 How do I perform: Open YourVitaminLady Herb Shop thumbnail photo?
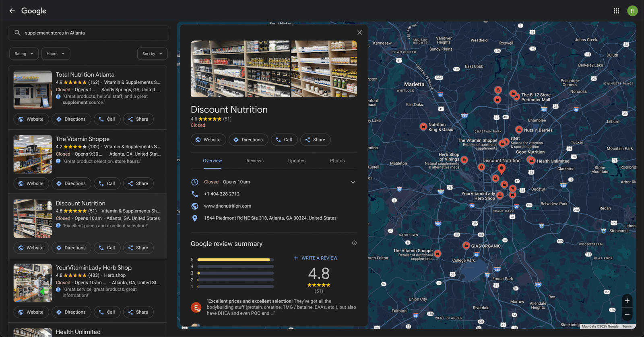pos(33,283)
